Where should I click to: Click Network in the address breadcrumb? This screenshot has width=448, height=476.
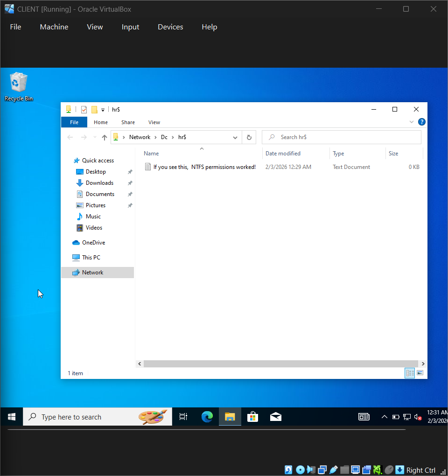140,137
